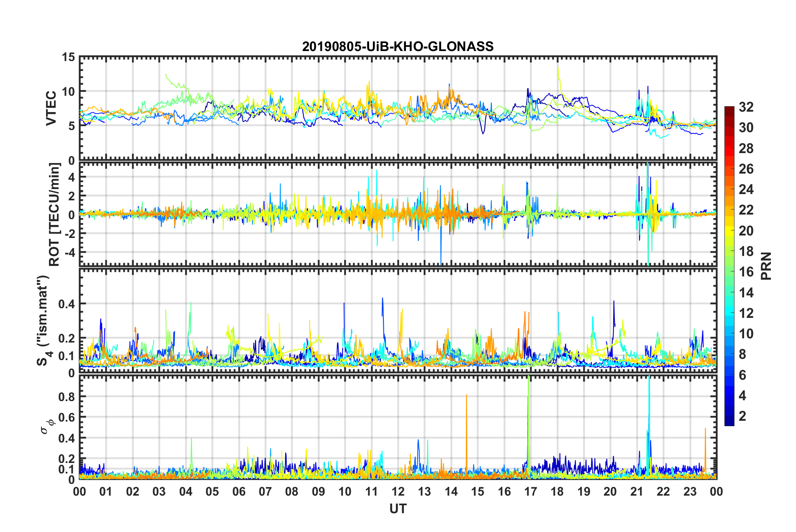Click the sigma phi axis tick 0.6
This screenshot has height=532, width=796.
click(x=67, y=417)
